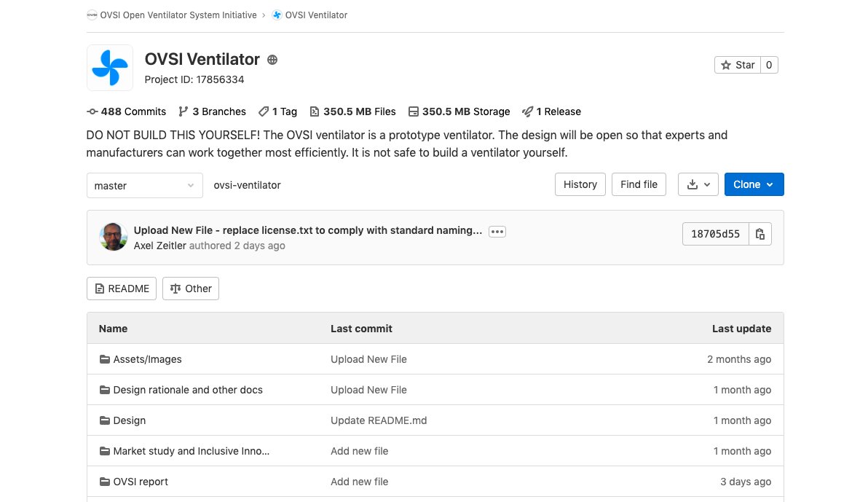
Task: Open Market study and Inclusive Inno... folder
Action: pos(192,451)
